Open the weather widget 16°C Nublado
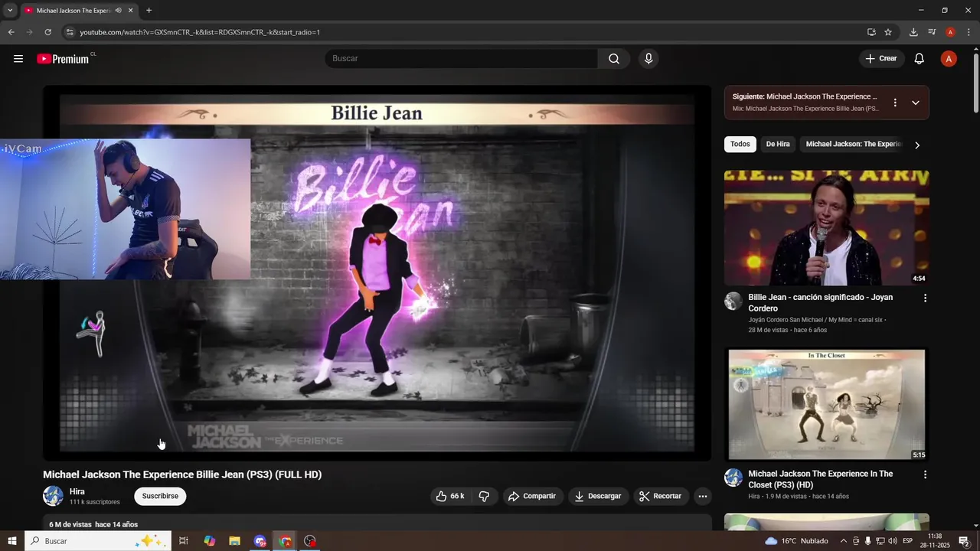 [x=795, y=541]
